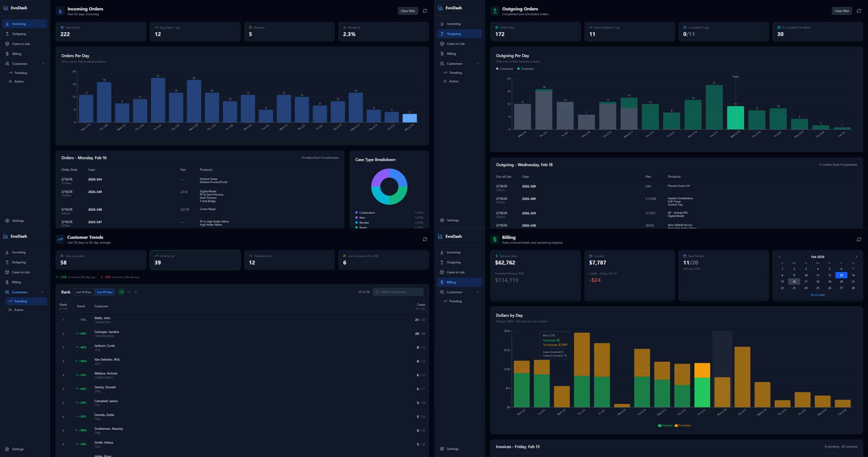This screenshot has height=457, width=868.
Task: Toggle Completed legend in Outgoing Per Day chart
Action: coord(505,69)
